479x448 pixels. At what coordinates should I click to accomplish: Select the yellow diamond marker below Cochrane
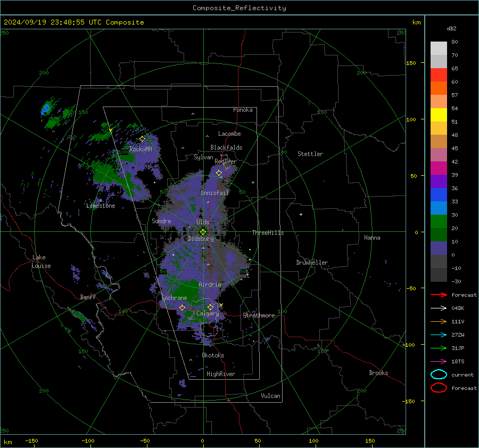(x=183, y=307)
